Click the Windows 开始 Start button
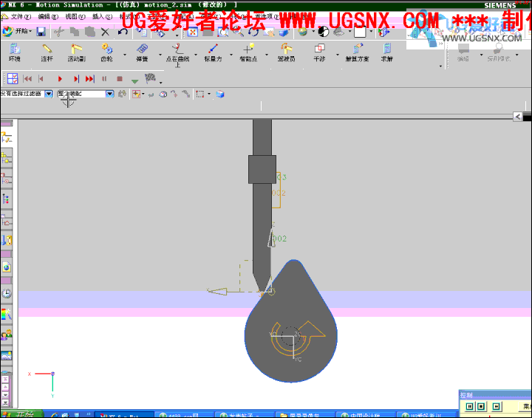Screen dimensions: 532x418 click(21, 414)
